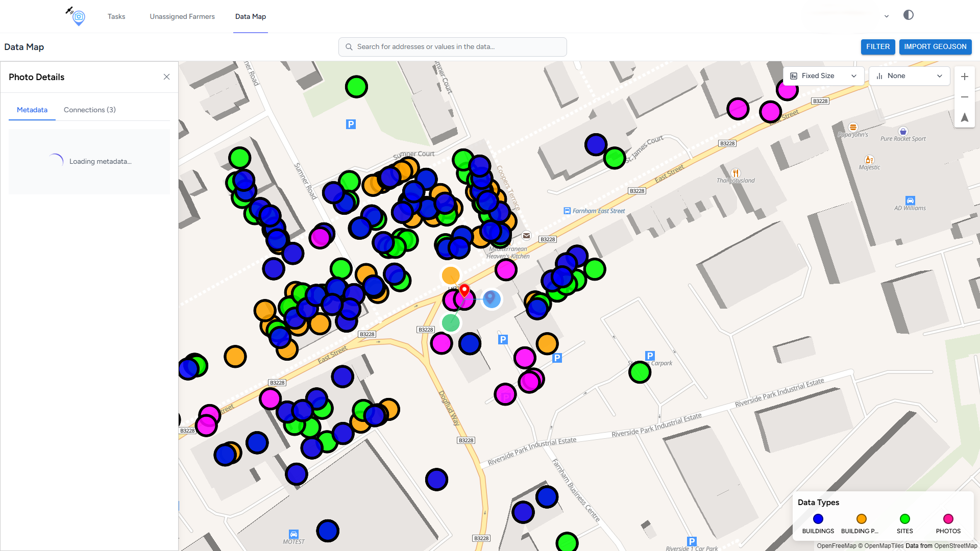This screenshot has width=980, height=551.
Task: Open the None chart dropdown
Action: 909,76
